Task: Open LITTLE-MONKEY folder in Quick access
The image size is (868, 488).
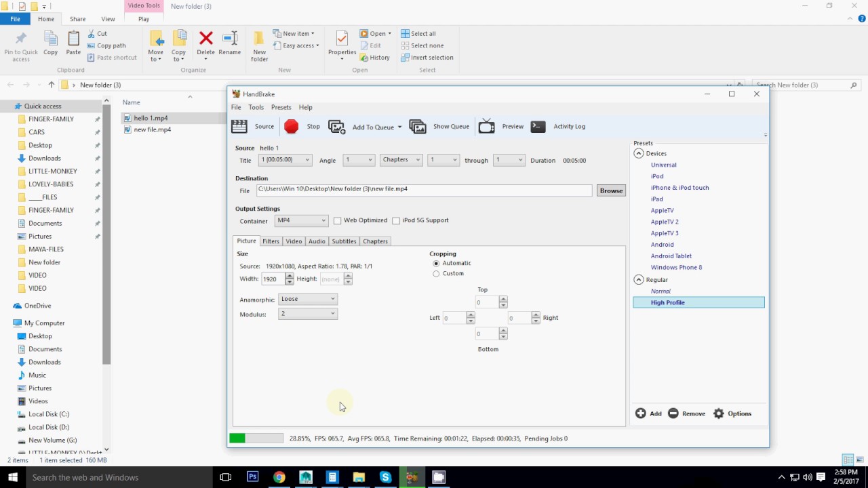Action: point(53,171)
